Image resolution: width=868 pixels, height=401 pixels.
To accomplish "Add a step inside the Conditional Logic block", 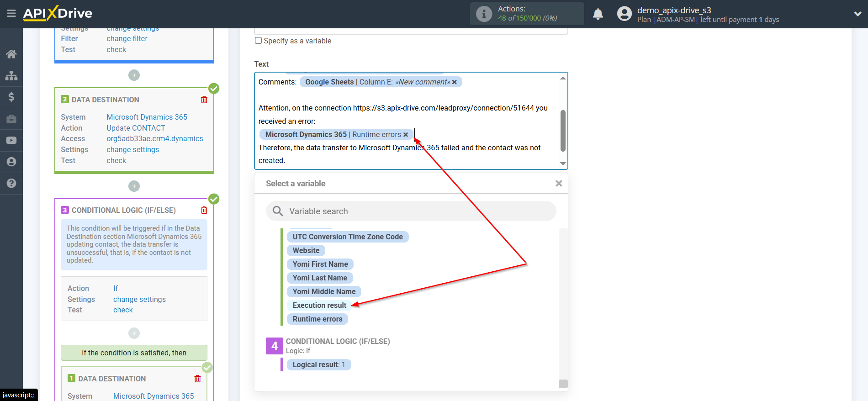I will pyautogui.click(x=134, y=333).
